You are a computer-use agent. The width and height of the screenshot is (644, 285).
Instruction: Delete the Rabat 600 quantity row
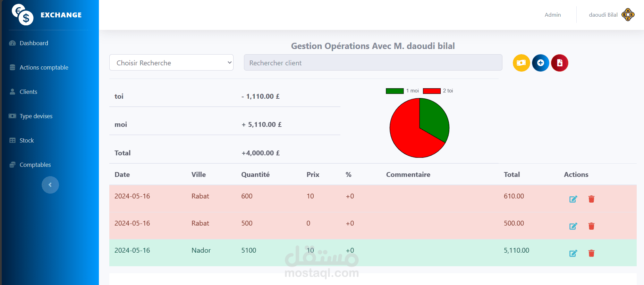(592, 199)
